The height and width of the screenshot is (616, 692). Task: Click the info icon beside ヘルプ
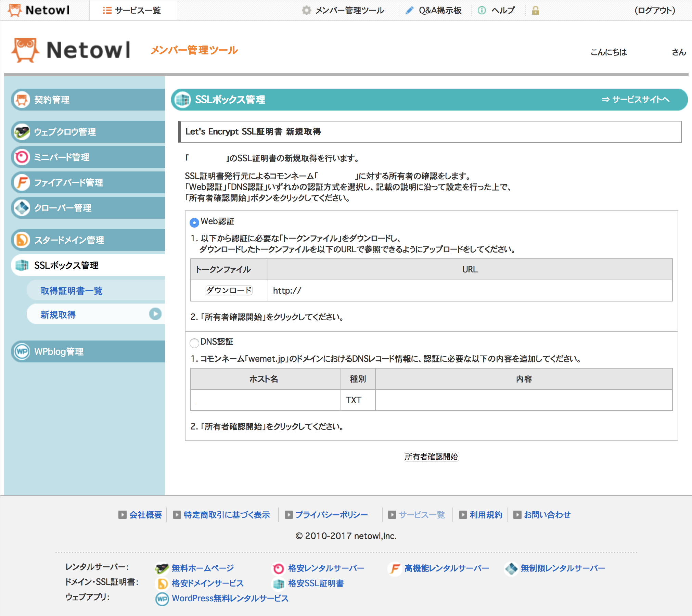(x=482, y=10)
